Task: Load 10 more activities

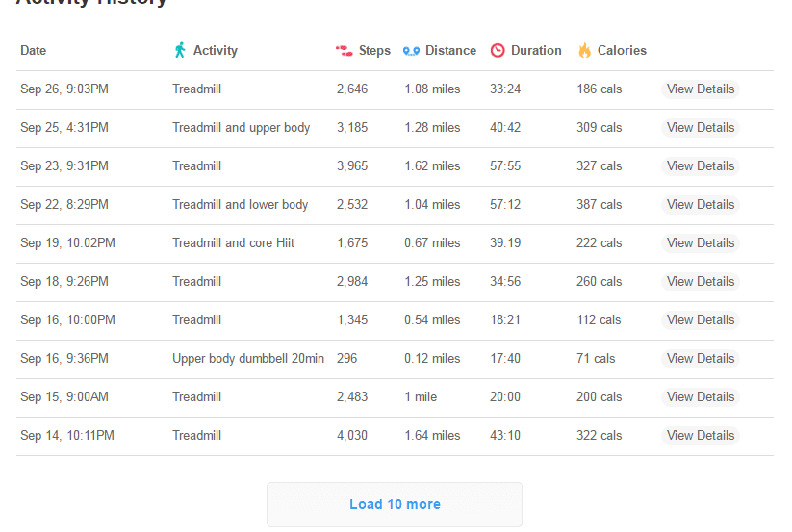Action: pos(395,504)
